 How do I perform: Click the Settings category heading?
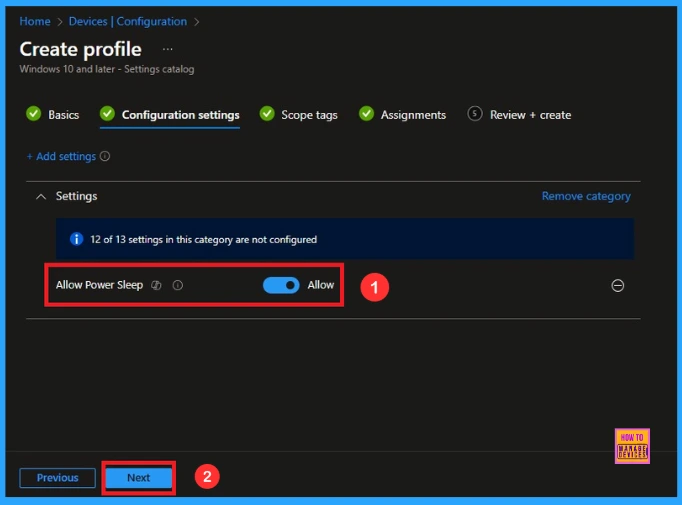point(77,196)
